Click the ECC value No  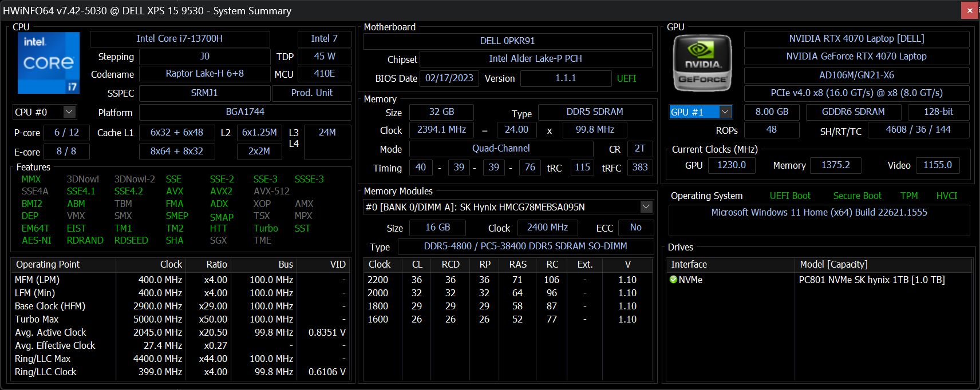click(x=635, y=228)
